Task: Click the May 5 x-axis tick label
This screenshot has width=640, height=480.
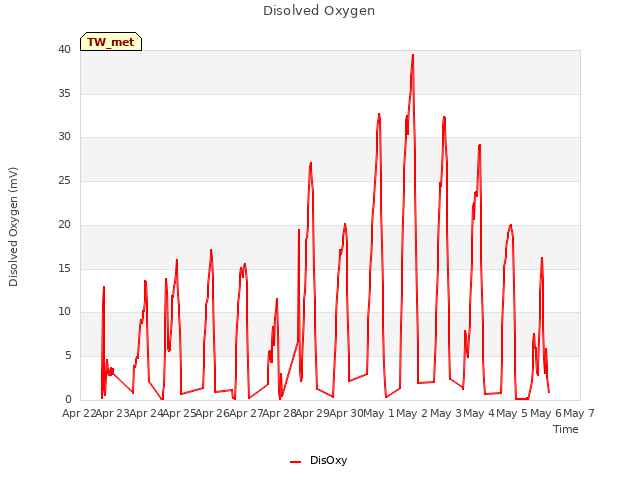Action: 512,413
